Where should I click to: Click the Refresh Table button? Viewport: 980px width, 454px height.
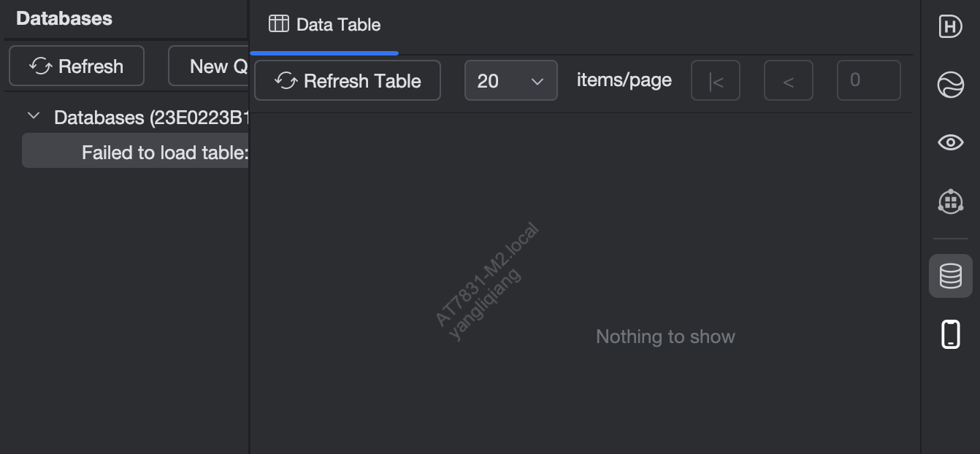pos(348,80)
